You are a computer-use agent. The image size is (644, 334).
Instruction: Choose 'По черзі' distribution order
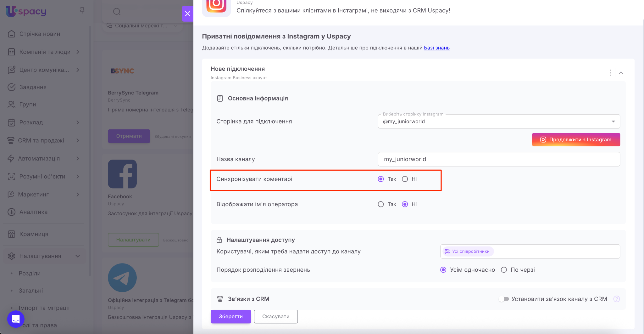click(x=504, y=270)
